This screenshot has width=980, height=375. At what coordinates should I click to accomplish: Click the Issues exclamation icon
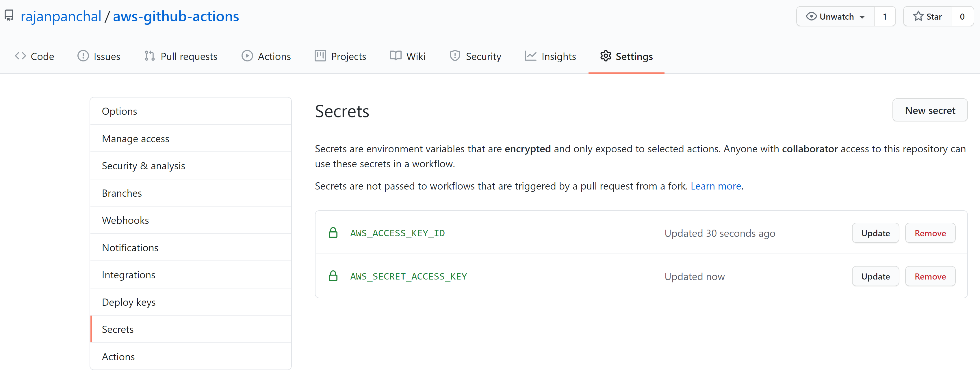point(83,56)
